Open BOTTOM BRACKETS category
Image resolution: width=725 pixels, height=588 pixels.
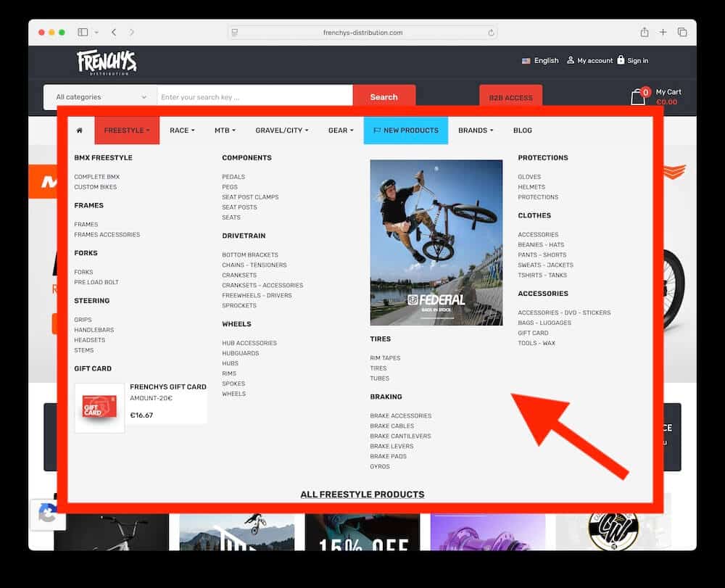[x=249, y=254]
